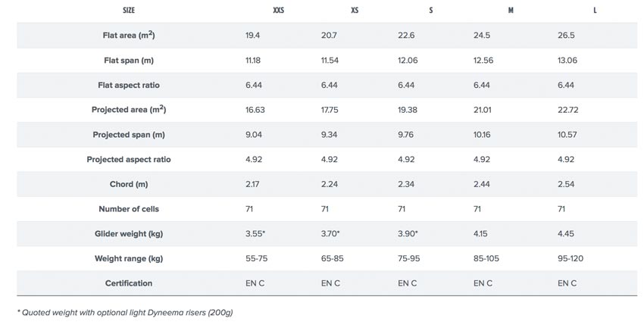
Task: Click the XXS size column header
Action: click(x=278, y=11)
